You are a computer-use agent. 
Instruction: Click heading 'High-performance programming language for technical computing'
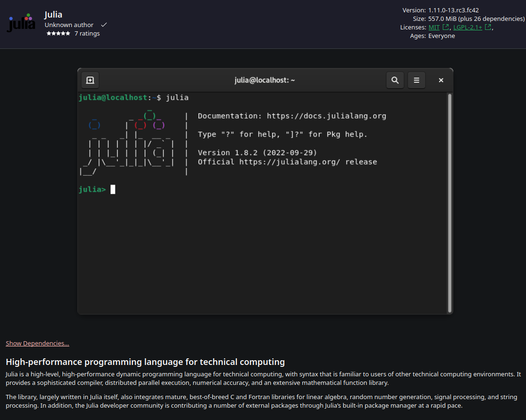click(x=145, y=362)
